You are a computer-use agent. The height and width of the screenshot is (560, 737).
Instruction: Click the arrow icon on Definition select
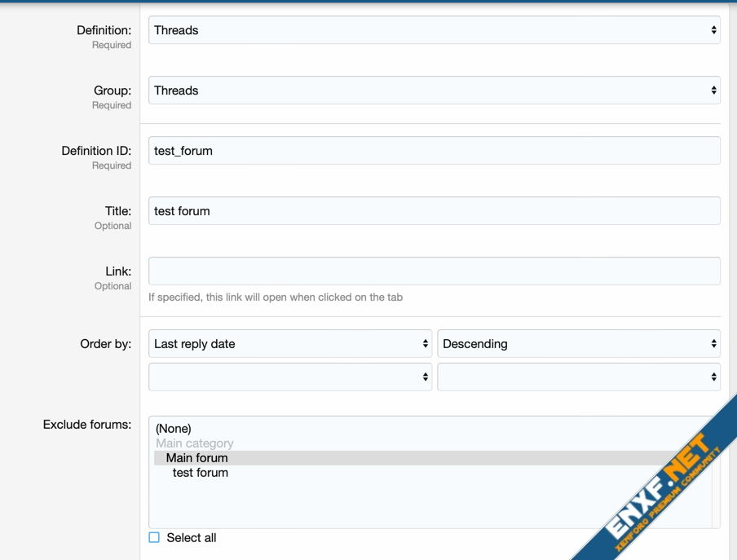713,30
